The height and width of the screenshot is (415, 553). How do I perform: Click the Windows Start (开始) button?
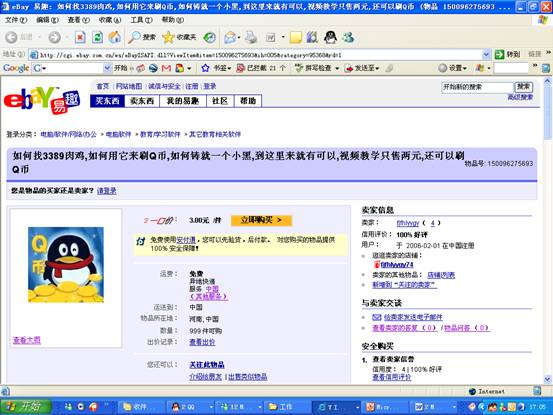point(25,407)
